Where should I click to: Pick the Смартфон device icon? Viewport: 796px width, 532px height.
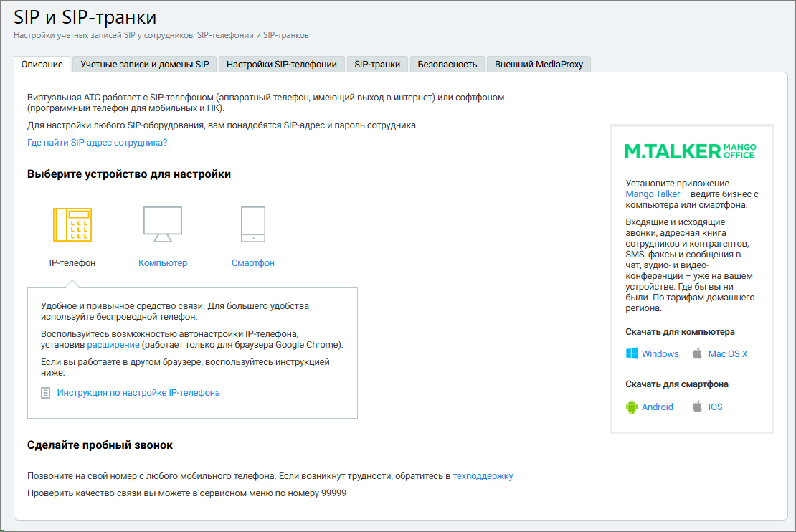[253, 224]
